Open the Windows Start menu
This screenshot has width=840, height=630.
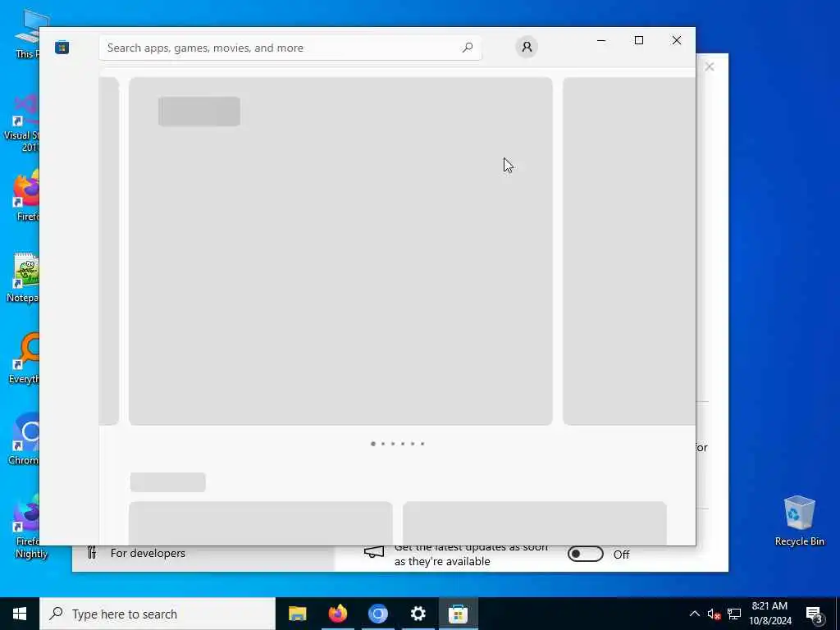[x=20, y=614]
